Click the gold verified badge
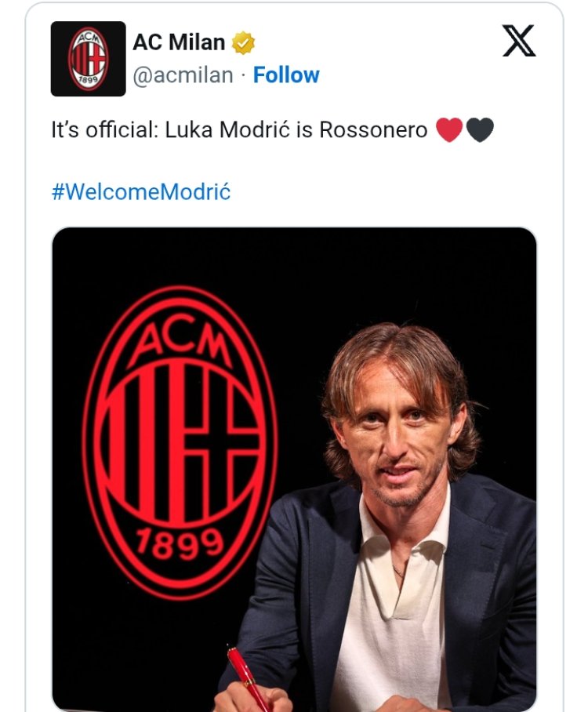This screenshot has width=588, height=712. (243, 43)
